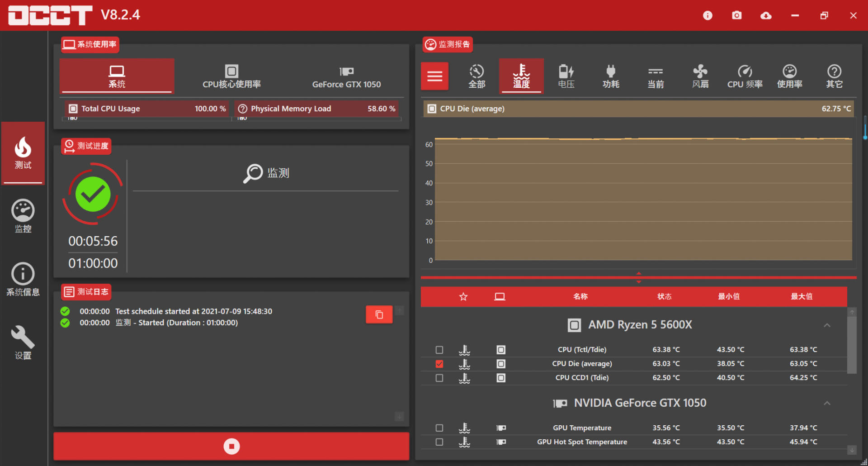Screen dimensions: 868x466
Task: Select the CPU 频率 (frequency) filter
Action: click(745, 76)
